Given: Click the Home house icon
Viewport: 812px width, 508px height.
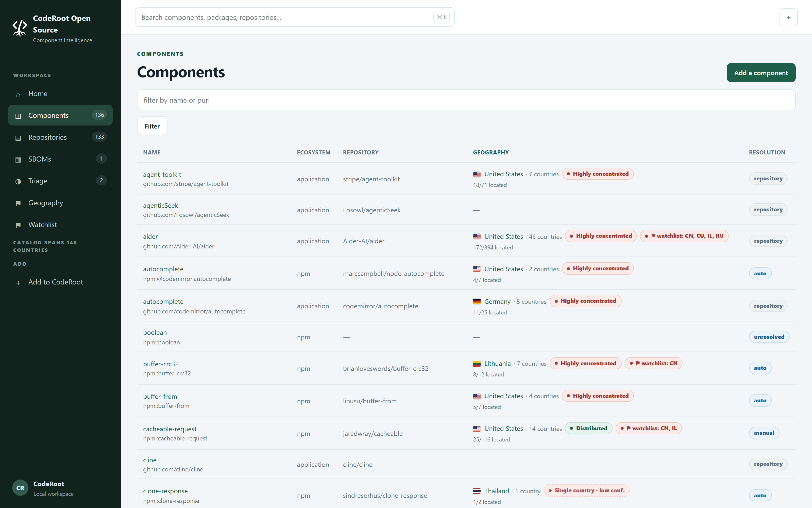Looking at the screenshot, I should [x=18, y=95].
